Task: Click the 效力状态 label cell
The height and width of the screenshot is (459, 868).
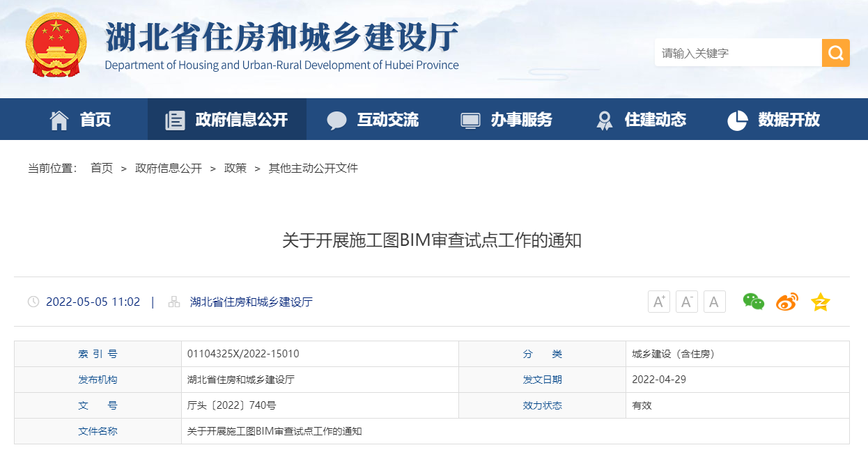Action: [x=543, y=405]
